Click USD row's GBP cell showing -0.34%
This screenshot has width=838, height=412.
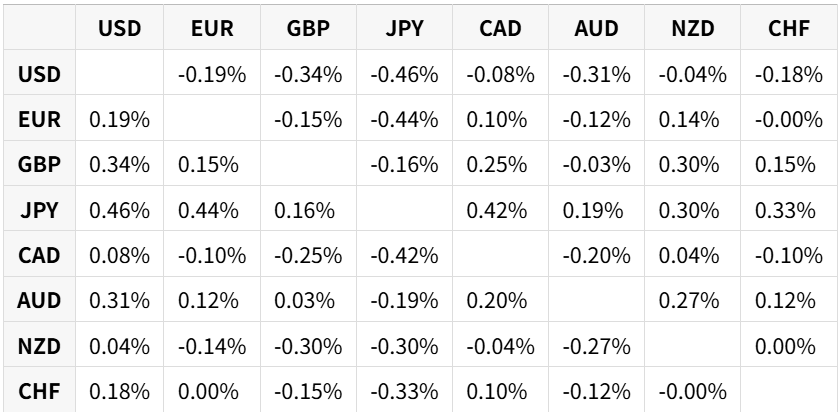[x=308, y=74]
